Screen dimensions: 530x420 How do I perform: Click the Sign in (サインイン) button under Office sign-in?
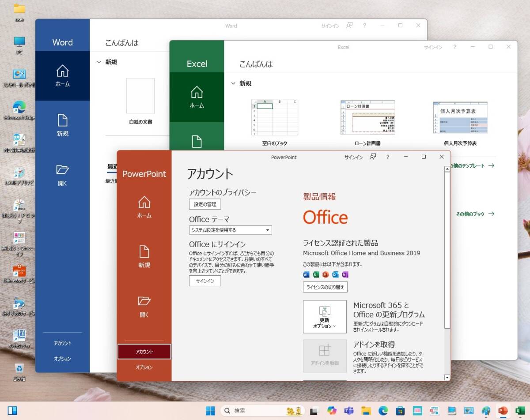click(x=205, y=281)
